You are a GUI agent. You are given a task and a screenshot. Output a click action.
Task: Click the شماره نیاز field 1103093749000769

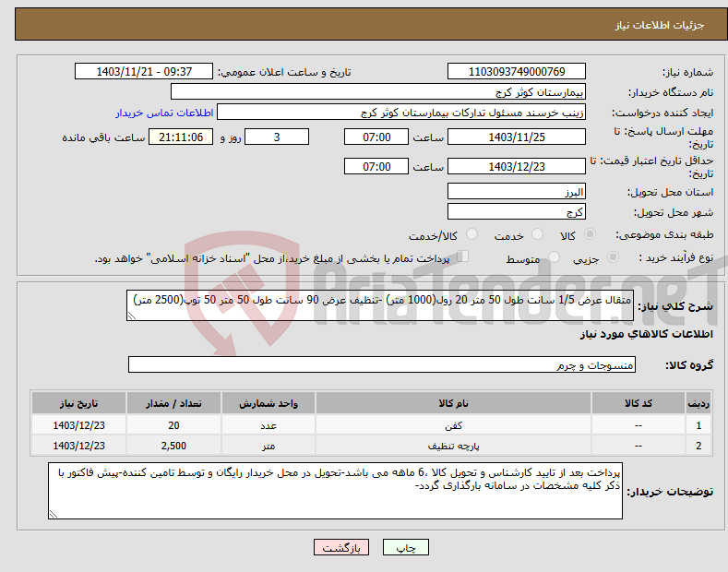(x=517, y=72)
